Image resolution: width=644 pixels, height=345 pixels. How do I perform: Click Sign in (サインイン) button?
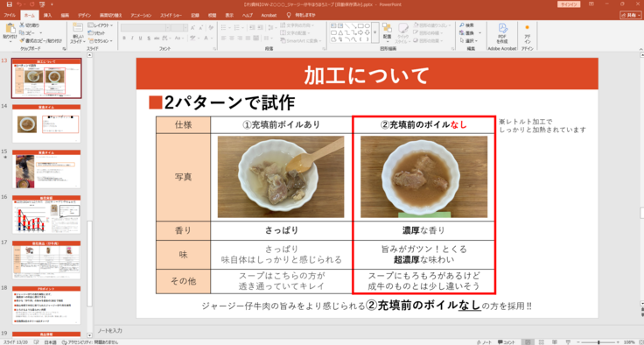[569, 4]
